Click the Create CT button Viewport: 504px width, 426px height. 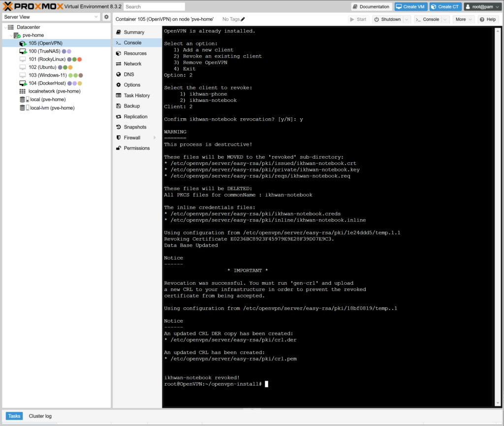(x=445, y=6)
